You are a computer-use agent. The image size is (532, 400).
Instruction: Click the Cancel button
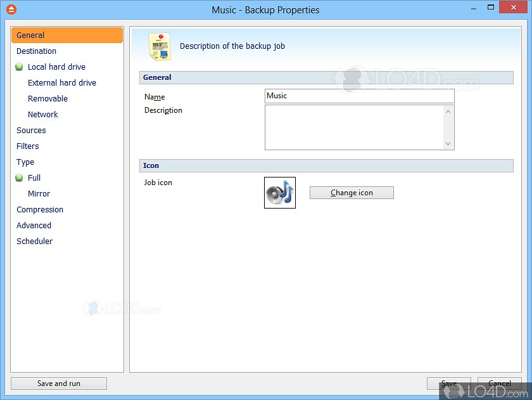500,384
